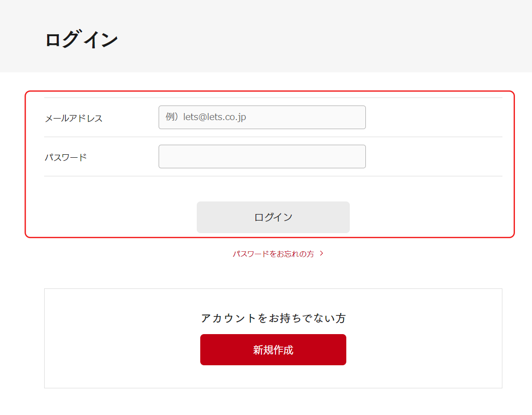Click the example text 例）lets@lets.co.jp
This screenshot has height=415, width=532.
coord(206,117)
